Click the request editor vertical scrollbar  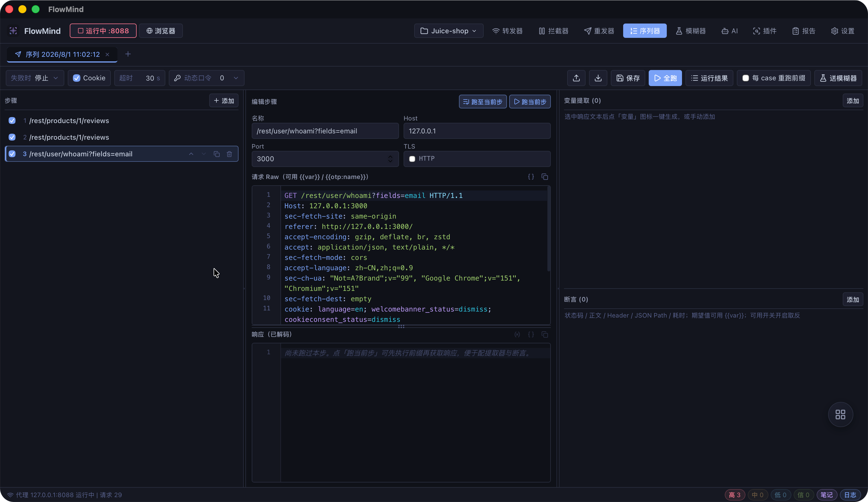(x=548, y=229)
